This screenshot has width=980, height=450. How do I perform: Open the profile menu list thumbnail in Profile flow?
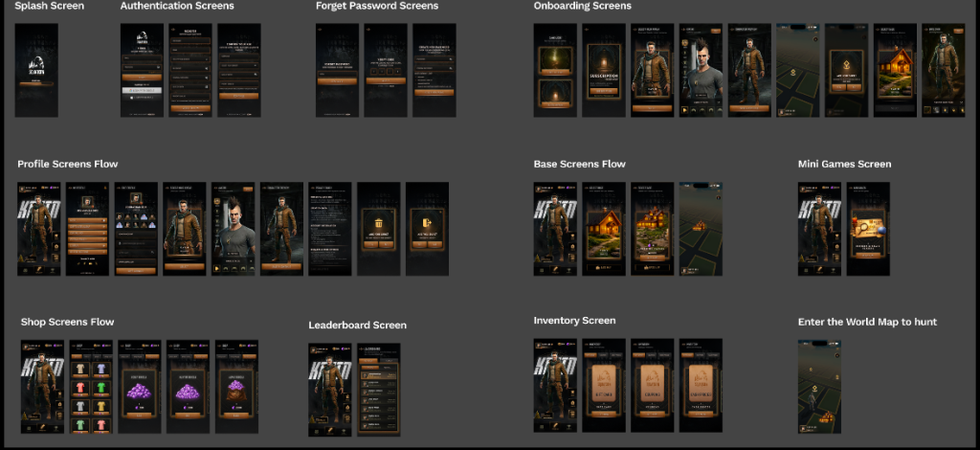(87, 229)
